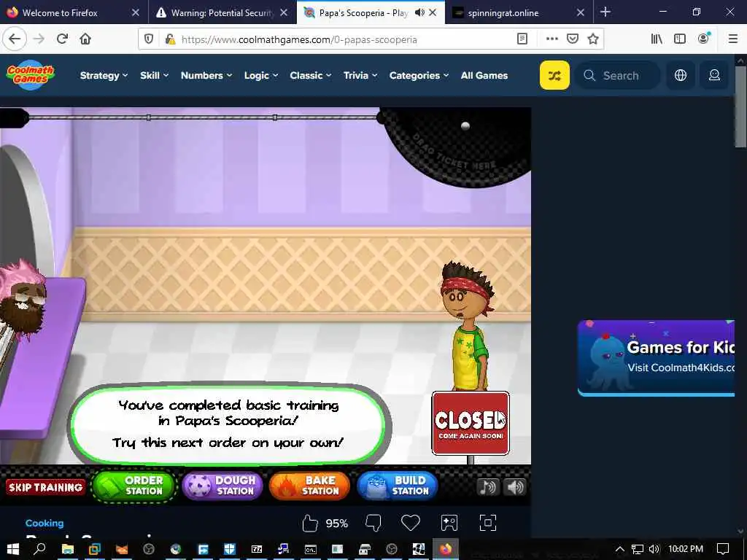Open the Cooking category link
Screen dimensions: 747x560
pos(44,523)
